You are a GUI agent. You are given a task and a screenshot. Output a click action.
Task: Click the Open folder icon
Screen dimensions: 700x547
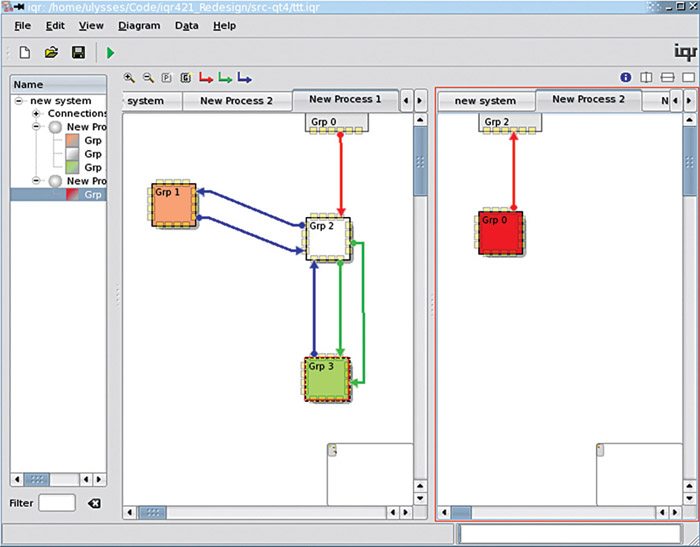(x=51, y=52)
